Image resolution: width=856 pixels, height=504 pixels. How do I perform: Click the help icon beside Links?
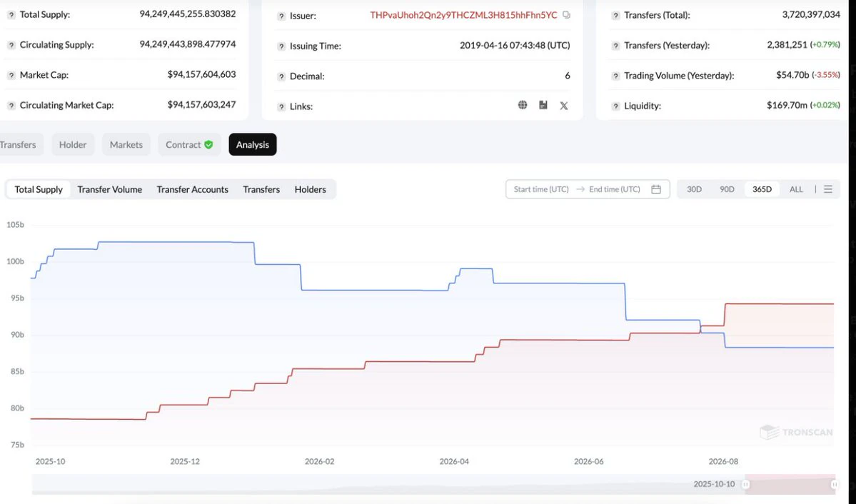pos(281,107)
